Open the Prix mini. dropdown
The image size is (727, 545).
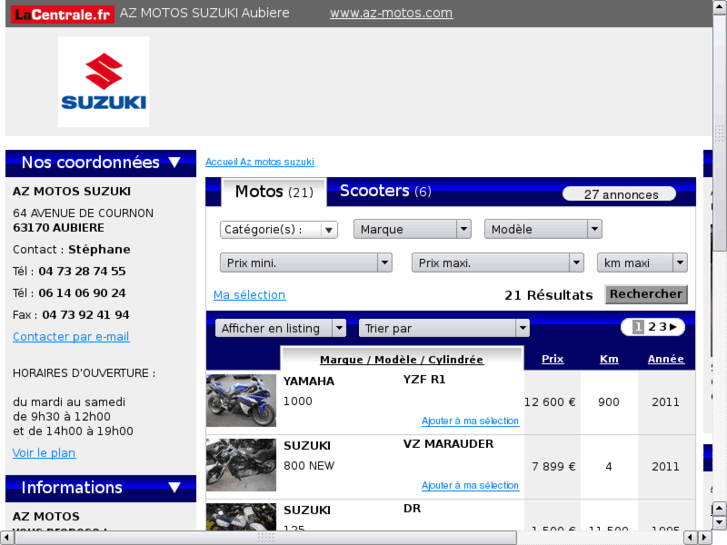coord(306,263)
